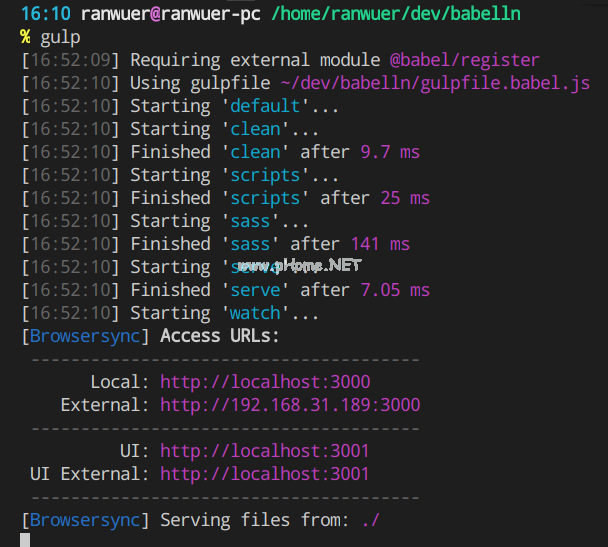The height and width of the screenshot is (547, 608).
Task: Click the UI External localhost:3001 link
Action: [265, 474]
